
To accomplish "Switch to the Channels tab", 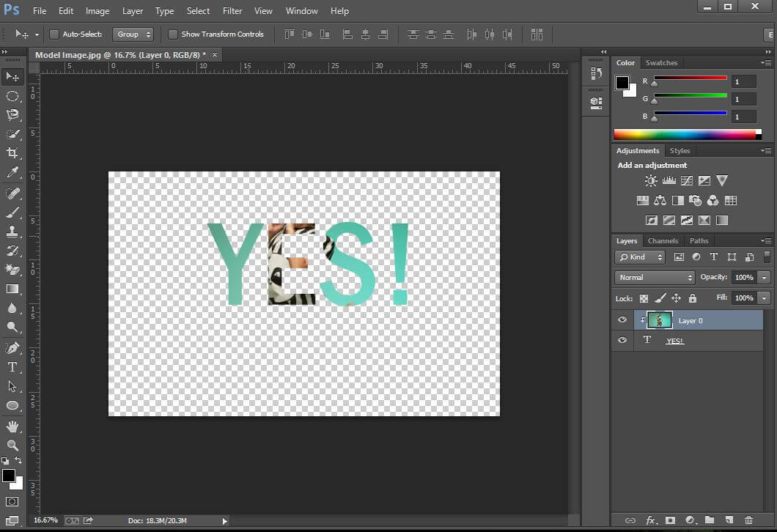I will point(663,240).
